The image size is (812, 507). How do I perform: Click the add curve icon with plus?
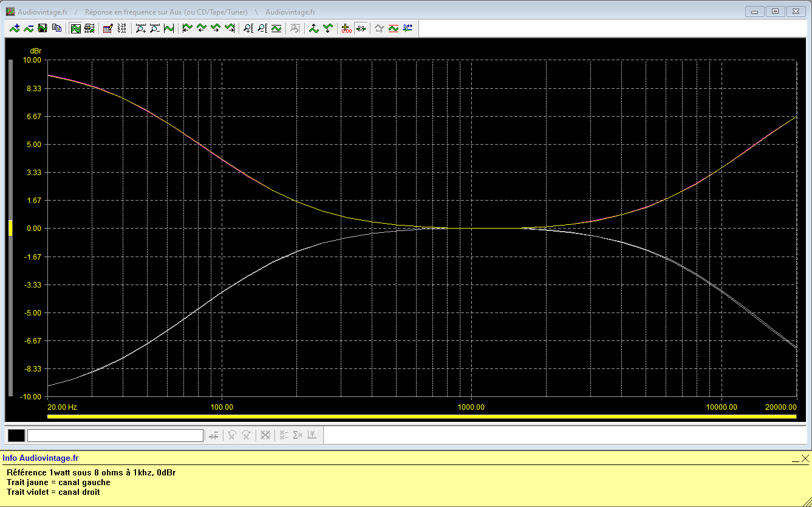point(15,28)
